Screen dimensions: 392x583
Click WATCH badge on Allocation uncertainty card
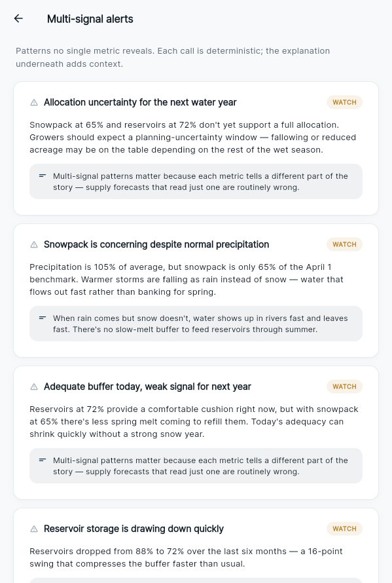pyautogui.click(x=344, y=102)
